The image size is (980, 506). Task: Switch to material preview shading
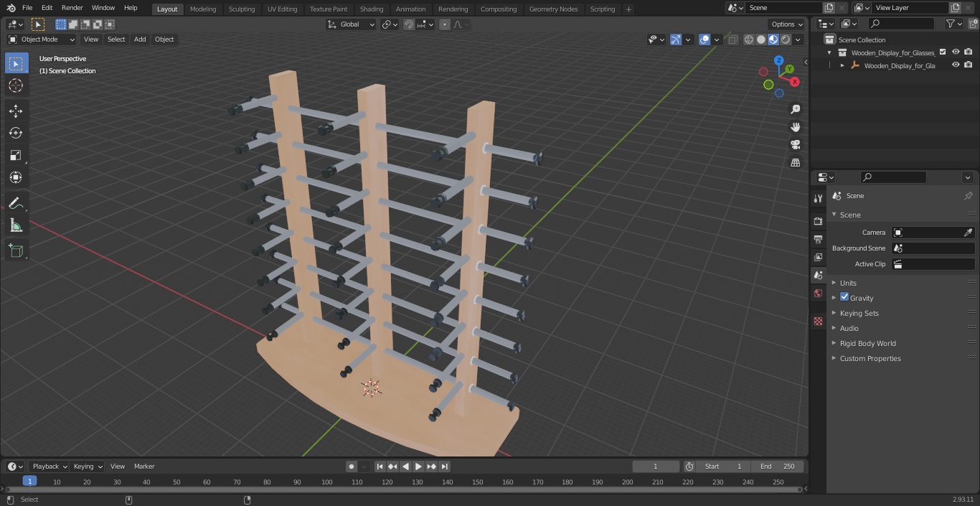point(773,39)
